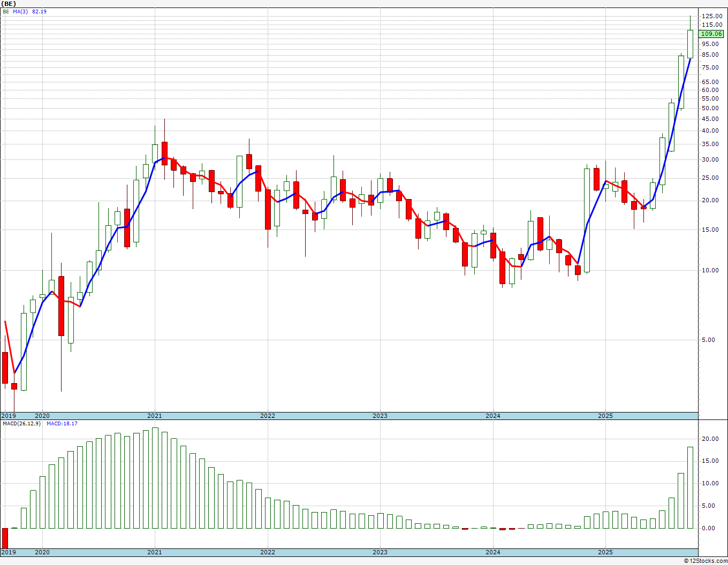Click the 2024 marker on price chart axis

click(492, 416)
